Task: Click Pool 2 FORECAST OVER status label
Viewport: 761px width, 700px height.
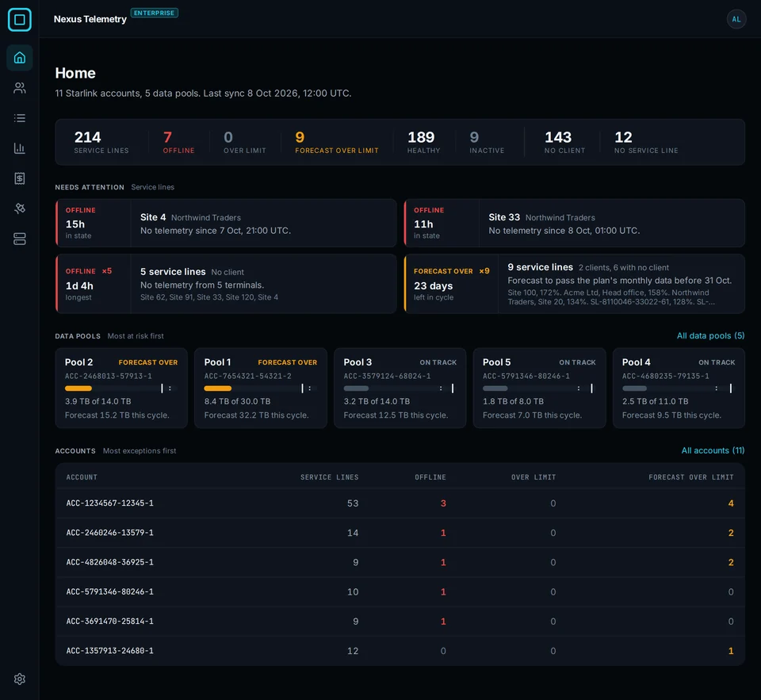Action: coord(148,362)
